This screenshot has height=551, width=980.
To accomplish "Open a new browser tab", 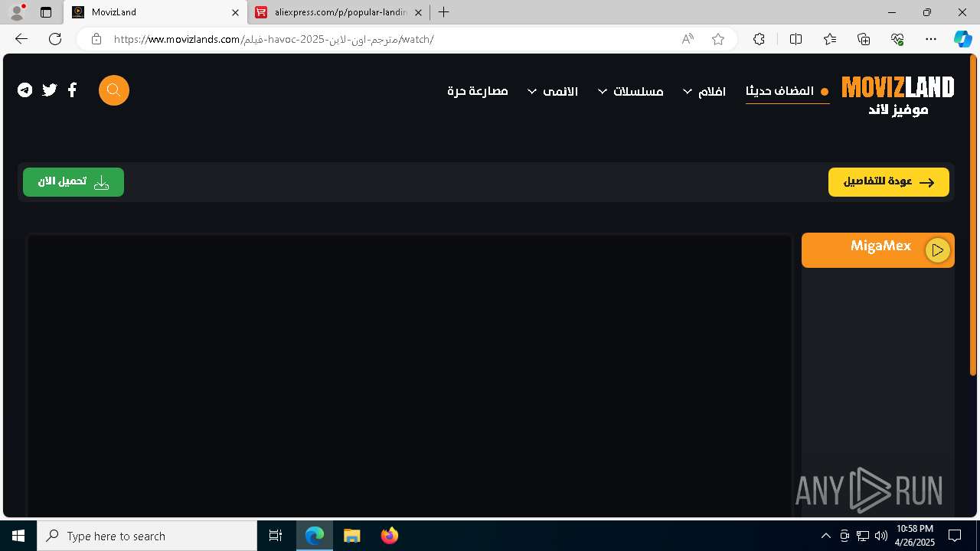I will 444,12.
